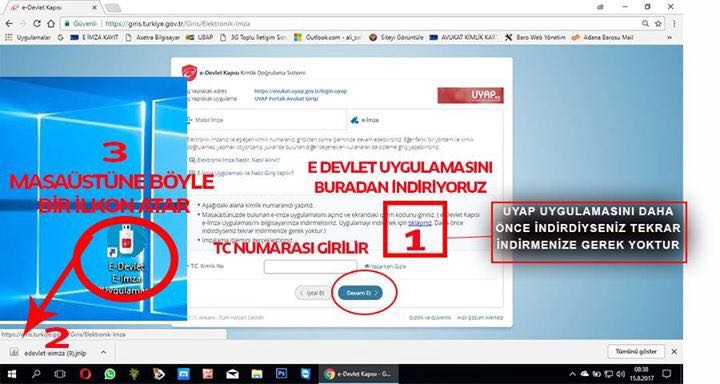Screen dimensions: 720x384
Task: Open the browser home page icon
Action: click(51, 23)
